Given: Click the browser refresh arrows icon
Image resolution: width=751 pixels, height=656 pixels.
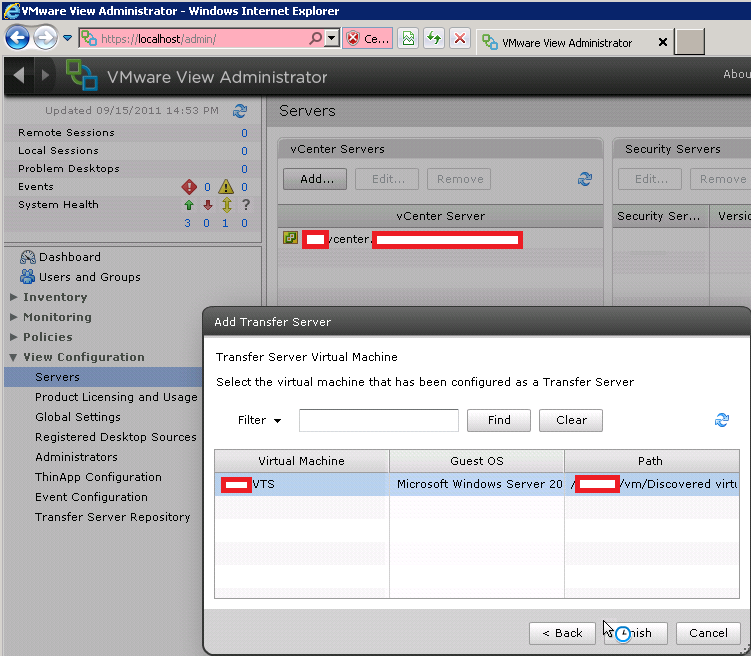Looking at the screenshot, I should tap(434, 38).
